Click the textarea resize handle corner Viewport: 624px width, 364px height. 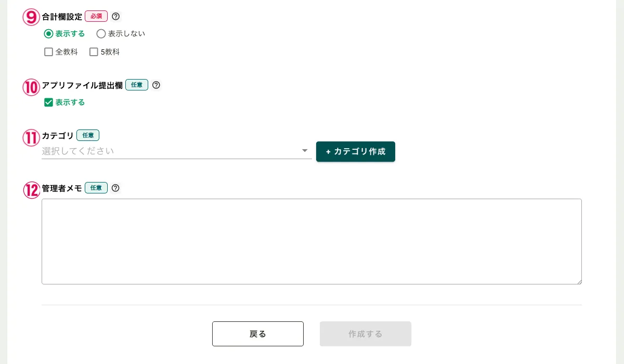[579, 281]
